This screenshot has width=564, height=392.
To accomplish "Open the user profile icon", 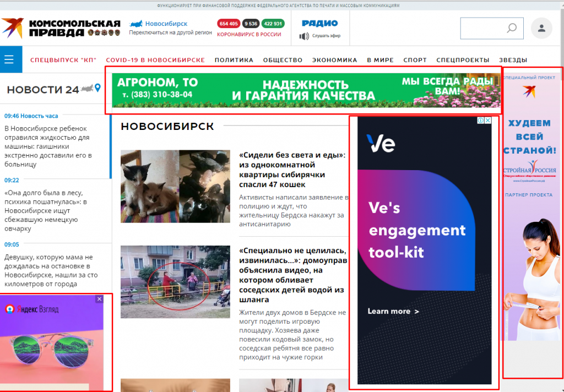I will [x=541, y=28].
